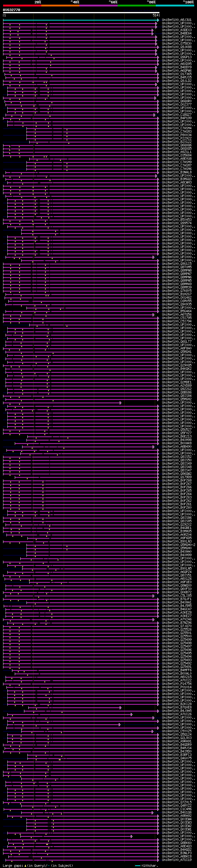Select the UniRef100_B4MJS5 label
Image resolution: width=197 pixels, height=868 pixels.
[177, 78]
